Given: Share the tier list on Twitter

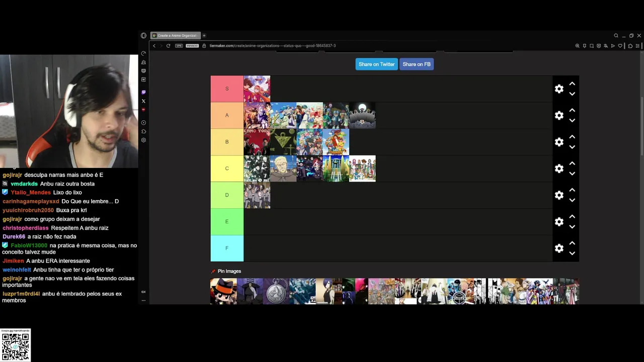Looking at the screenshot, I should (x=376, y=64).
